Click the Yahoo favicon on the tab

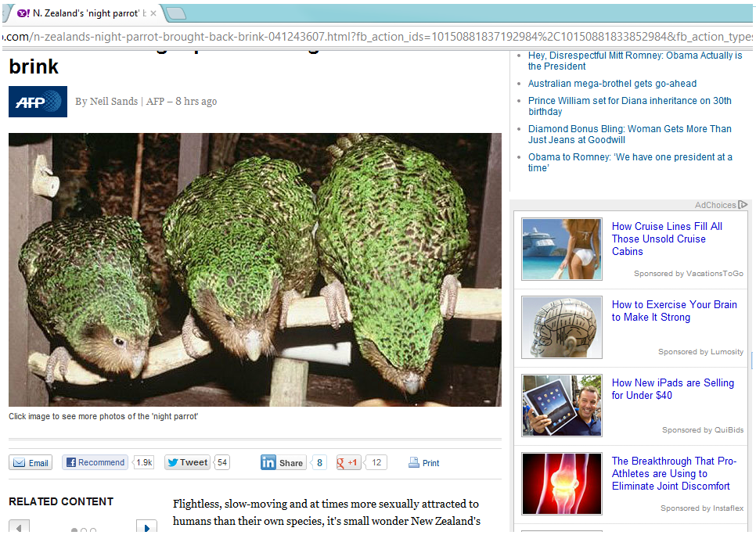pos(23,13)
